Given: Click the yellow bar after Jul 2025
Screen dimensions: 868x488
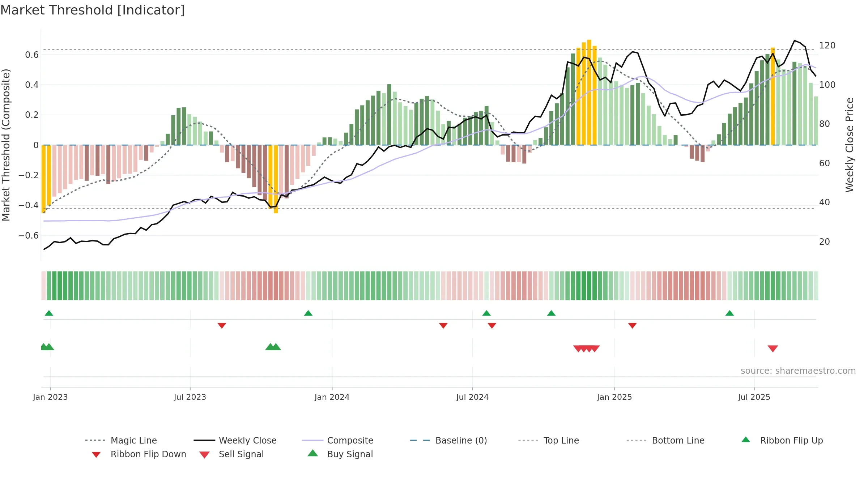Looking at the screenshot, I should pyautogui.click(x=773, y=96).
